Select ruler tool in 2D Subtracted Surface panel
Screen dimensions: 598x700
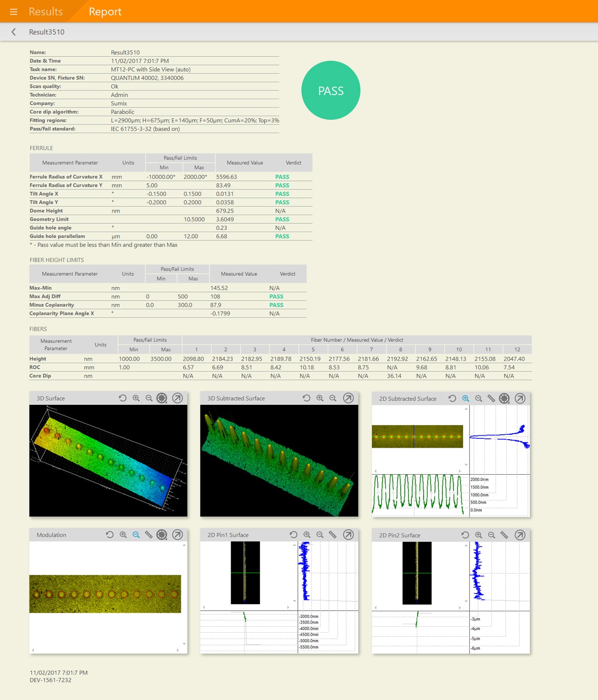click(x=491, y=398)
